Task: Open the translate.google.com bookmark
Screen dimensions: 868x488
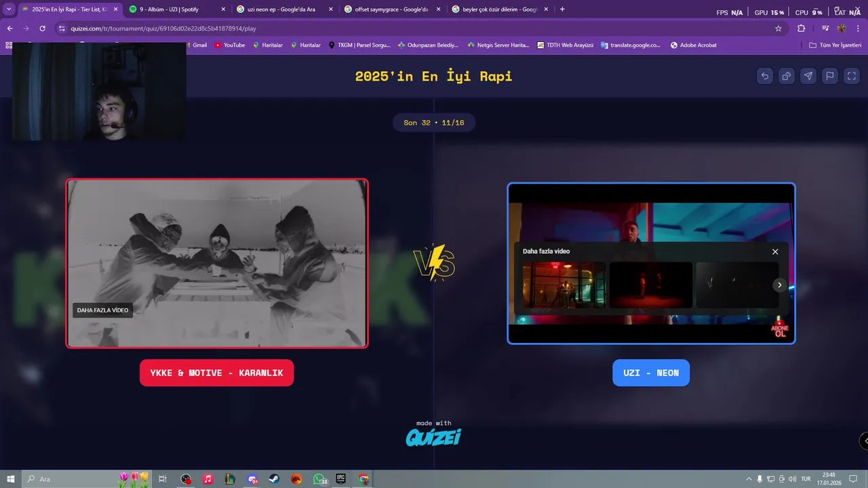Action: pos(631,45)
